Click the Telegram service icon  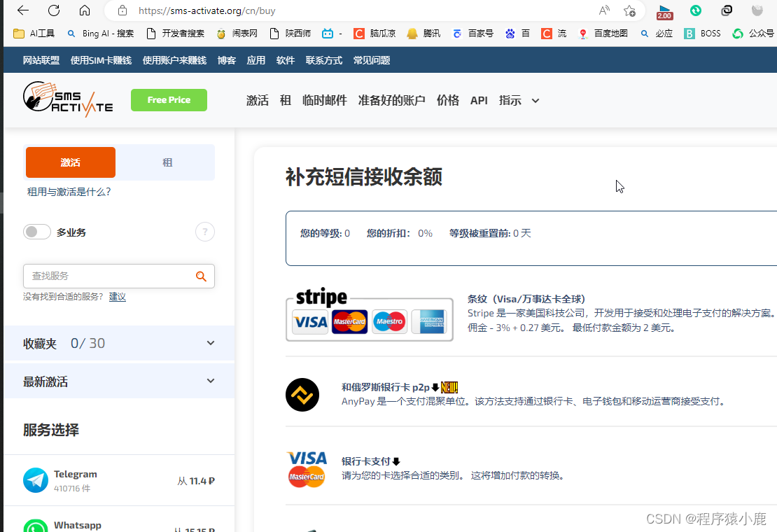click(36, 480)
